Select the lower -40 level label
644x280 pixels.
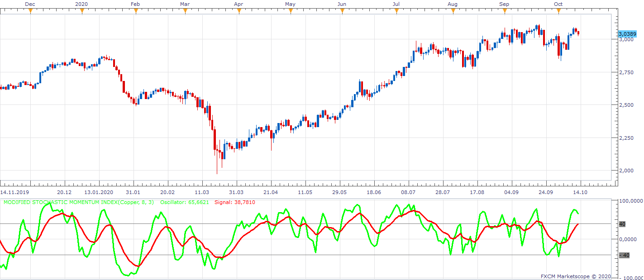click(x=624, y=255)
